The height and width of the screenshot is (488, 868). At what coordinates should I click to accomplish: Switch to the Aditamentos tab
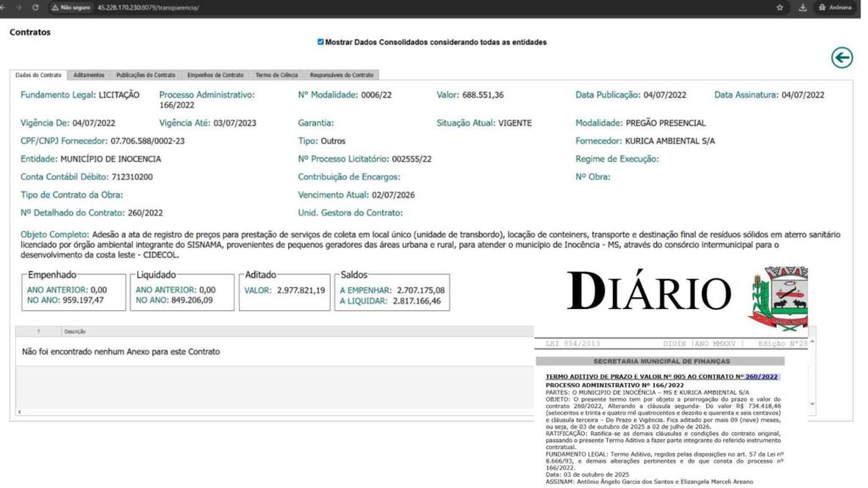pyautogui.click(x=88, y=75)
